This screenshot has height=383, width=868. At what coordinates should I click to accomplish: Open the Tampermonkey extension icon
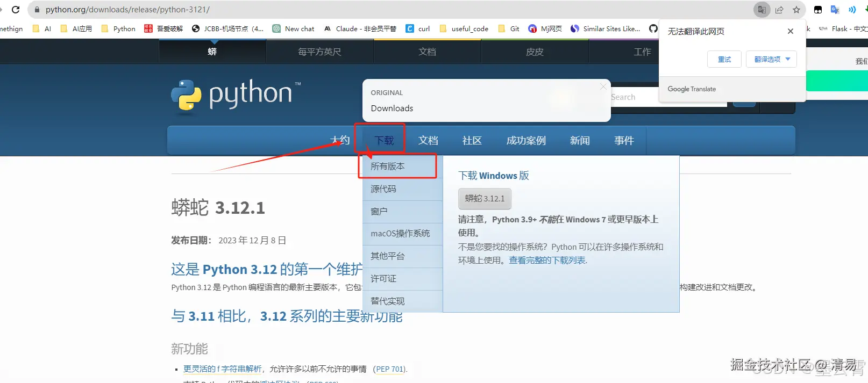click(x=818, y=10)
